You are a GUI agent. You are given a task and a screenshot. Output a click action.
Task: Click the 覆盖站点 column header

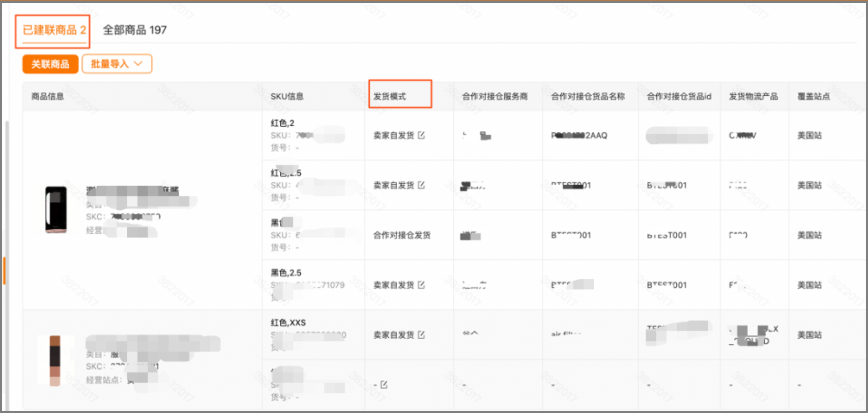tap(813, 96)
